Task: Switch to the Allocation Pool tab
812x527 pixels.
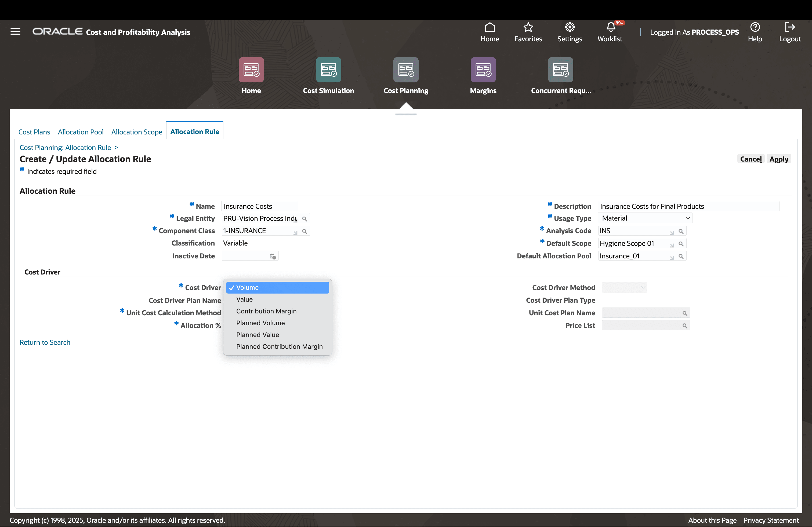Action: [81, 132]
